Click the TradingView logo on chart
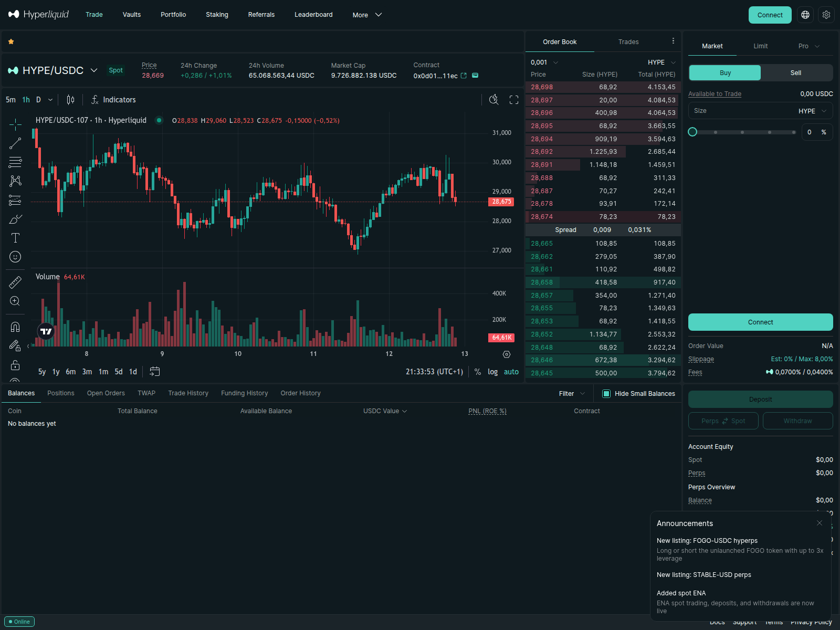The image size is (840, 630). (46, 331)
